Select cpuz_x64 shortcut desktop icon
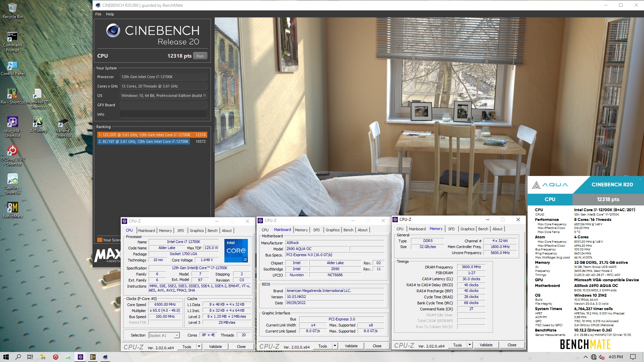 click(x=12, y=127)
